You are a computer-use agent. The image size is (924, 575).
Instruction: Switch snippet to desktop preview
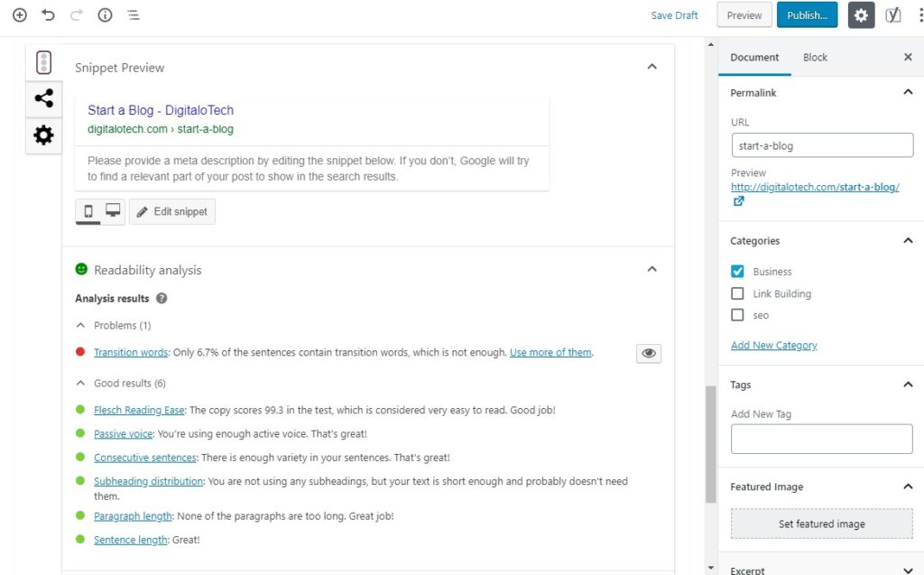click(113, 210)
